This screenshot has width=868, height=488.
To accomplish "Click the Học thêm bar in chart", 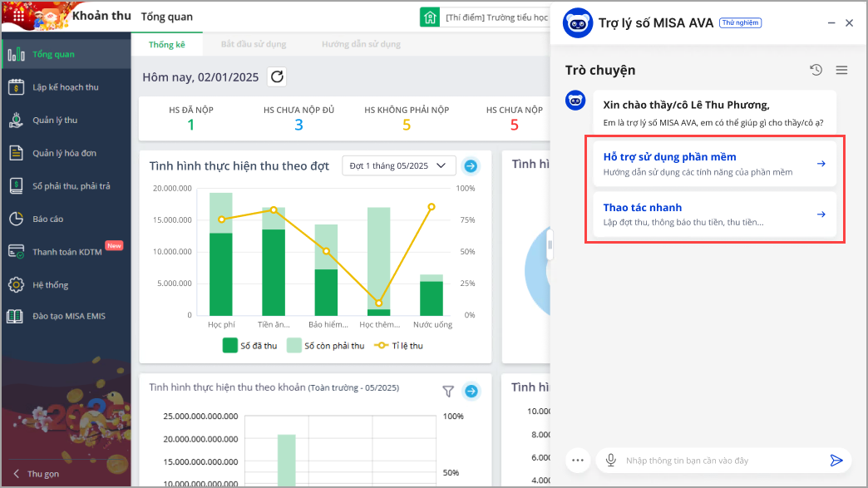I will (378, 262).
